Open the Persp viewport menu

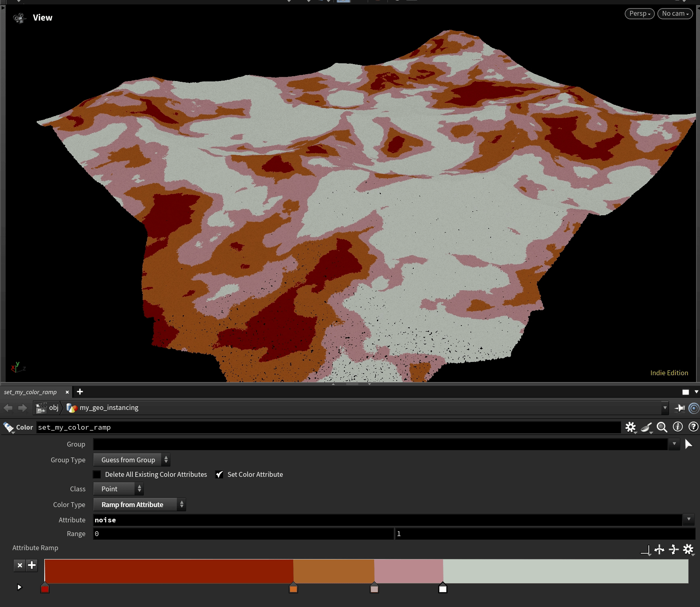pos(639,14)
